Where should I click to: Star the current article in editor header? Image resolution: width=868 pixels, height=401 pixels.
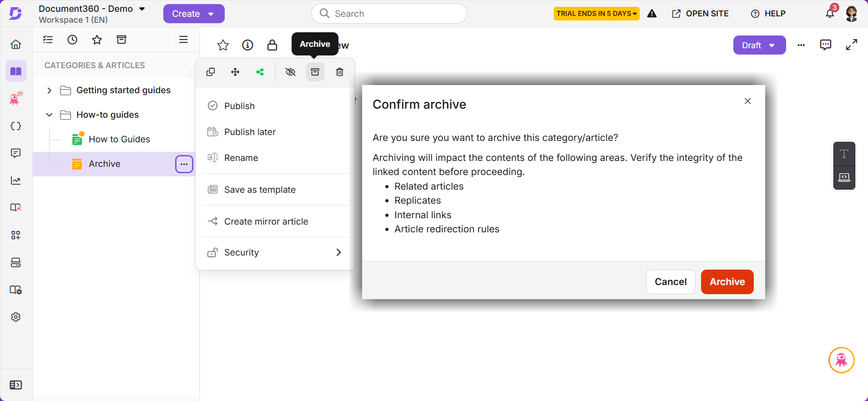click(223, 45)
